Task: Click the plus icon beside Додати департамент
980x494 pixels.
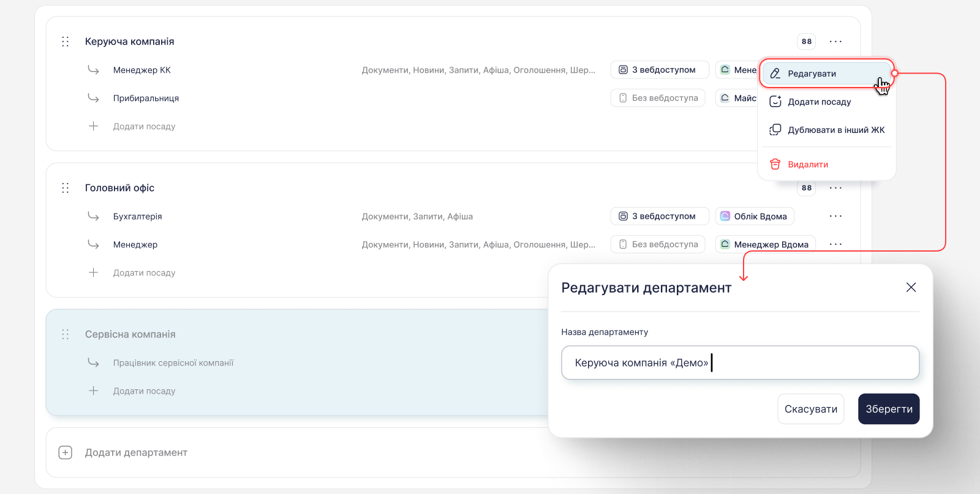Action: pyautogui.click(x=66, y=452)
